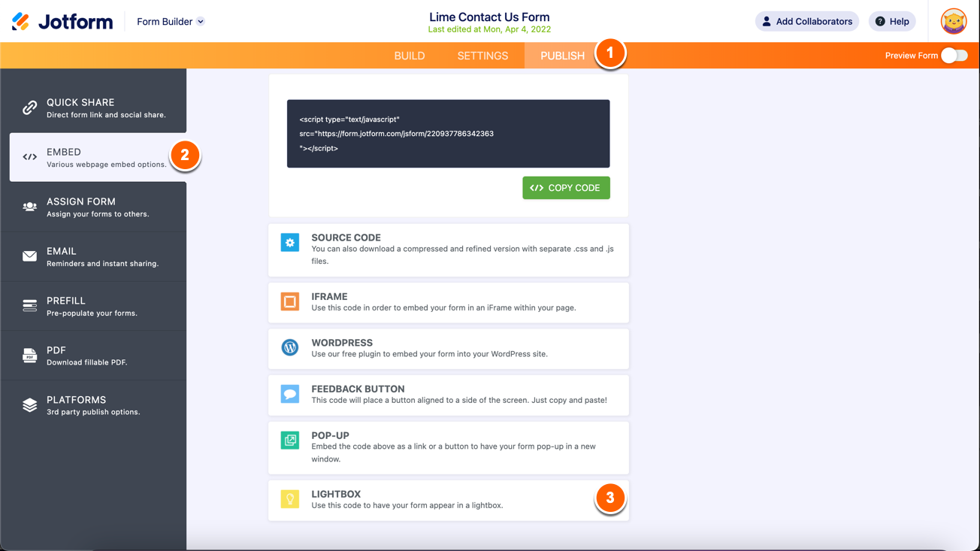Open the WordPress embed option

coord(449,348)
